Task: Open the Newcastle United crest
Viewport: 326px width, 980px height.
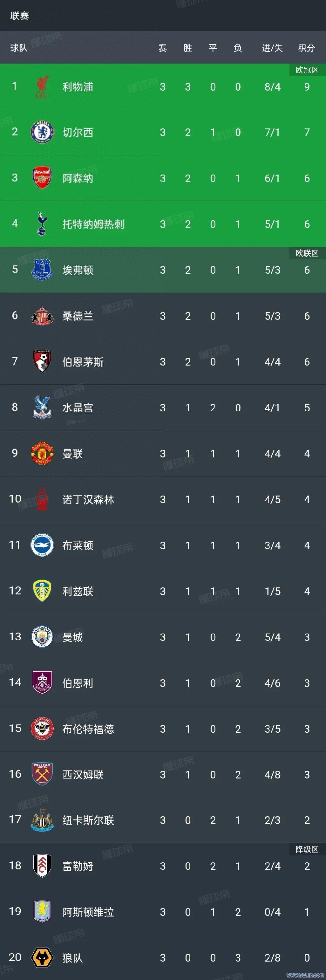Action: (42, 820)
